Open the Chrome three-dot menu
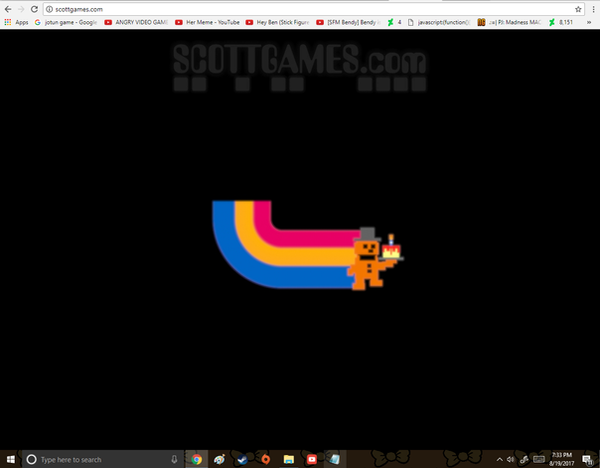This screenshot has height=468, width=600. (x=593, y=9)
